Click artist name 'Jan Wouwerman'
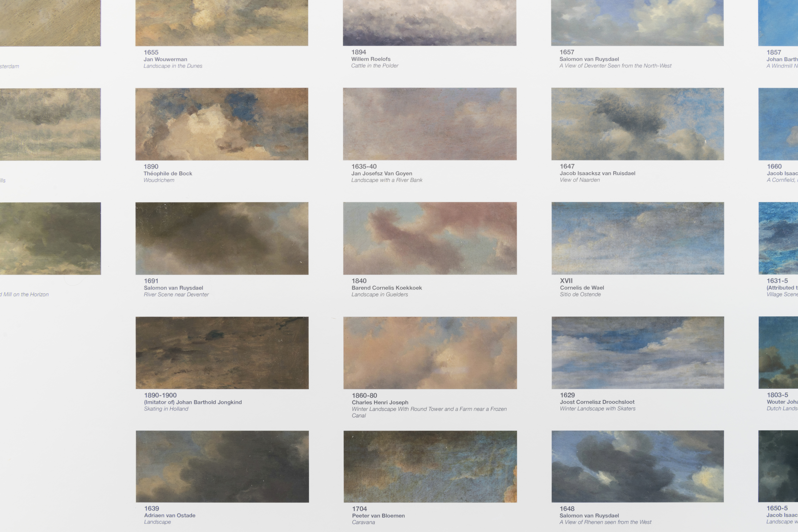 coord(165,59)
